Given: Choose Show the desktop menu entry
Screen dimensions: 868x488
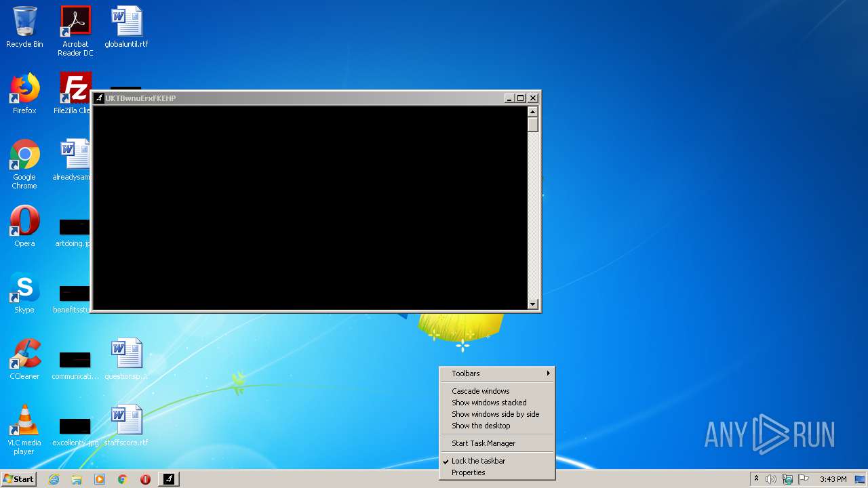Looking at the screenshot, I should 497,426.
